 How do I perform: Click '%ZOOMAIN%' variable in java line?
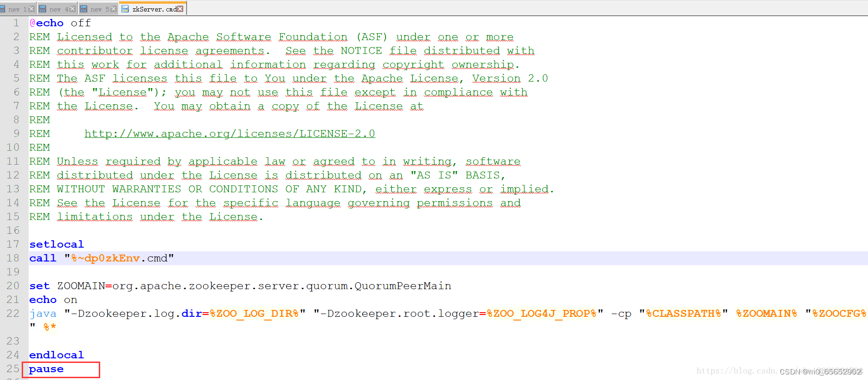coord(766,314)
